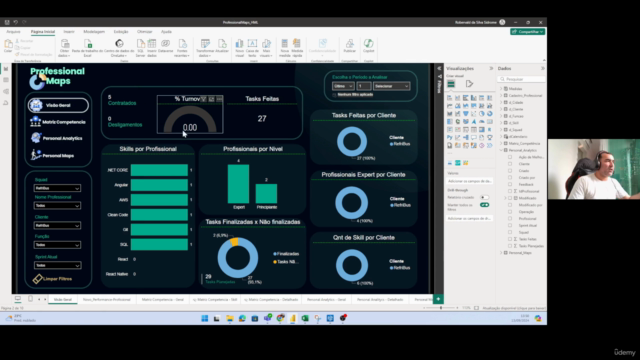Switch to the Exibição ribbon tab

click(121, 31)
